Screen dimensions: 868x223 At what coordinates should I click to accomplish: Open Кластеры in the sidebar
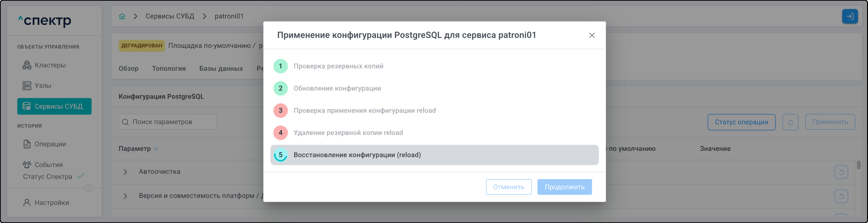pos(50,65)
